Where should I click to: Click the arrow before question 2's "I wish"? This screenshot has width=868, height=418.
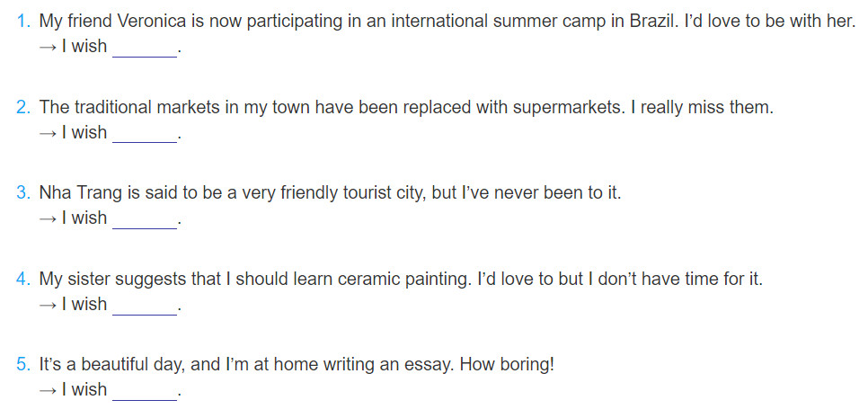(48, 133)
